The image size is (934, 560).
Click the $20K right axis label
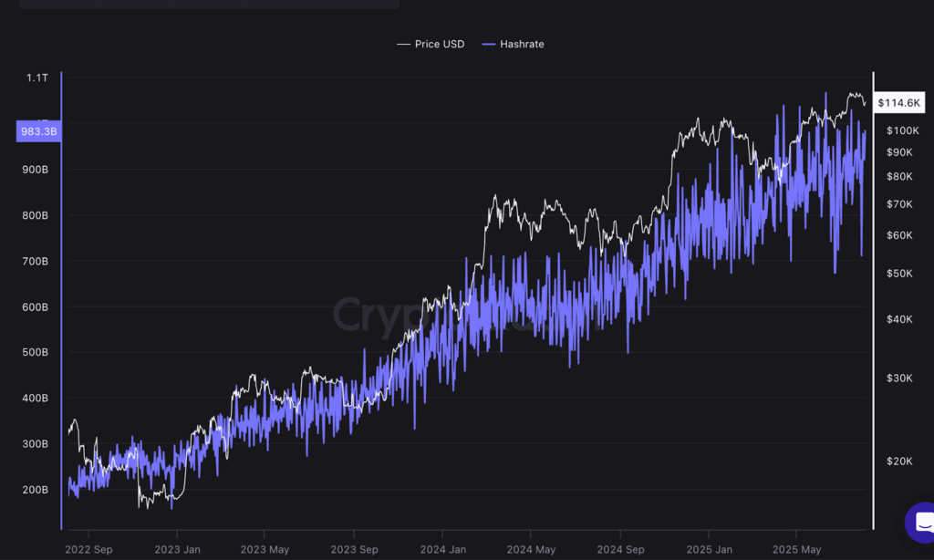(899, 461)
